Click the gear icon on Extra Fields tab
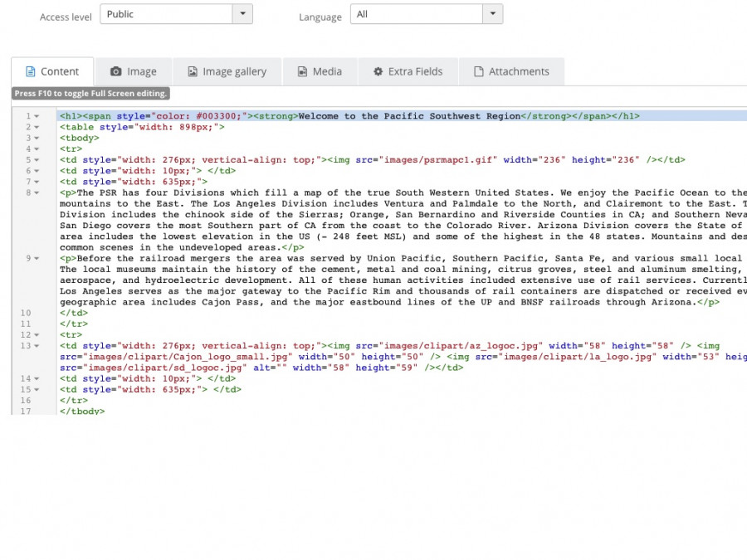 point(378,71)
